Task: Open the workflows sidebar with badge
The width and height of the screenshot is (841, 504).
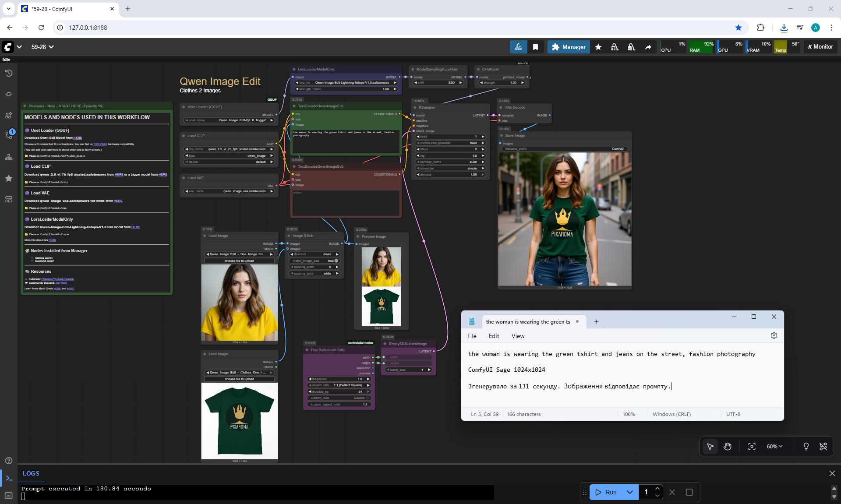Action: [9, 135]
